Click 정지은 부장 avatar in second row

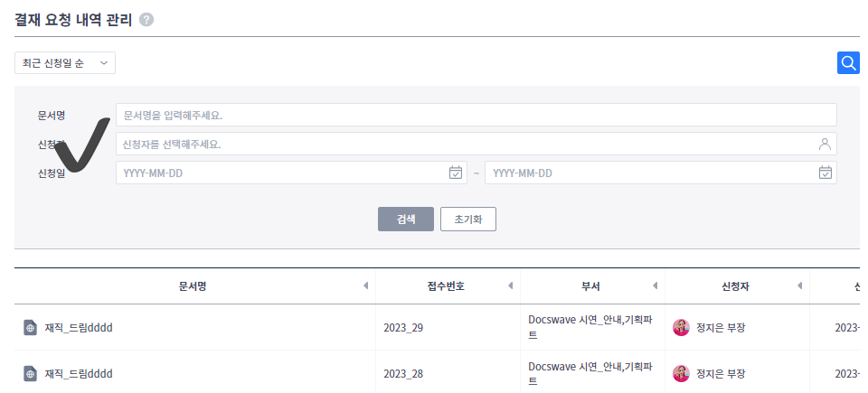coord(681,373)
